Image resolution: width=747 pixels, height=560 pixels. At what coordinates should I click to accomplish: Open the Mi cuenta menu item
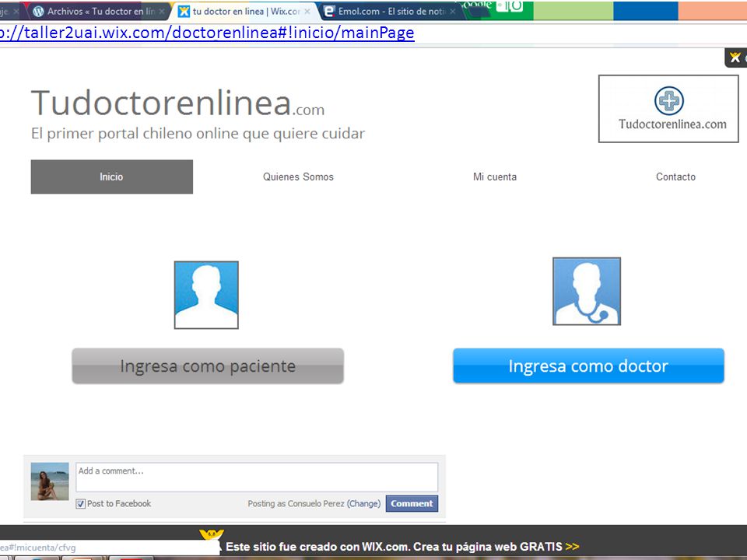pos(495,177)
